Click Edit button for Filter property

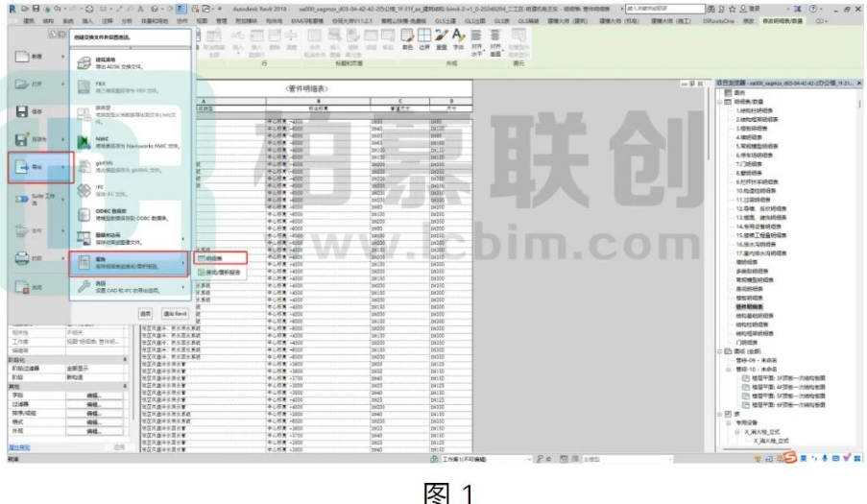94,404
